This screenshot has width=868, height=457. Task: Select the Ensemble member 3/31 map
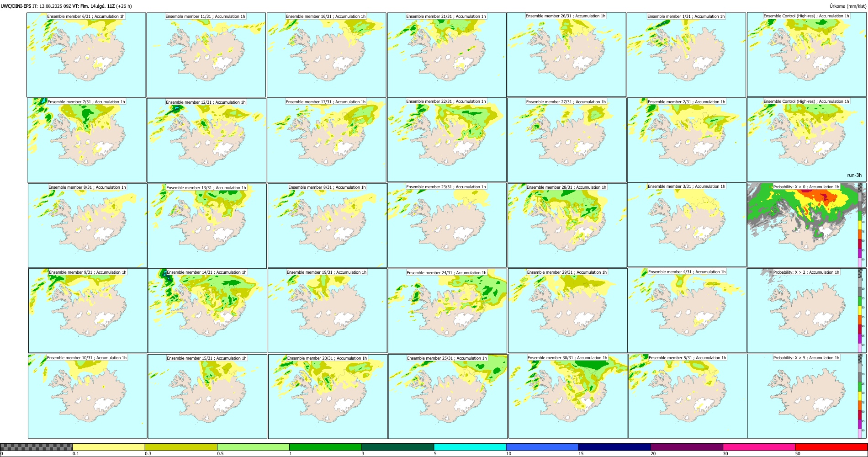(687, 224)
